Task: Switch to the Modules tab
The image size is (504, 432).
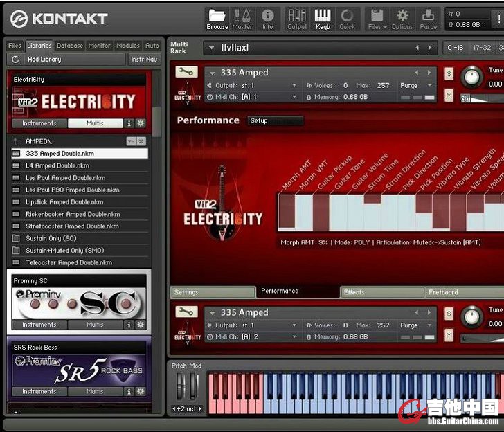Action: 128,46
